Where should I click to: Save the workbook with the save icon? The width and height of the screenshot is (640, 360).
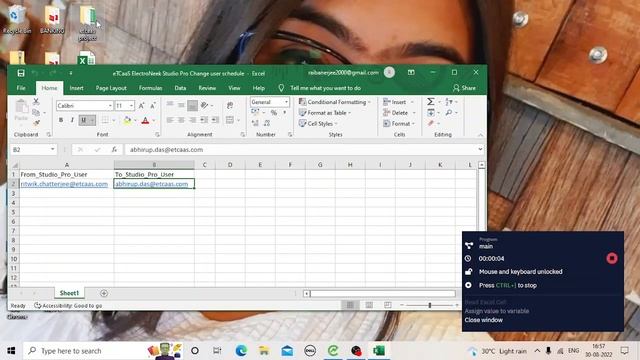coord(21,73)
